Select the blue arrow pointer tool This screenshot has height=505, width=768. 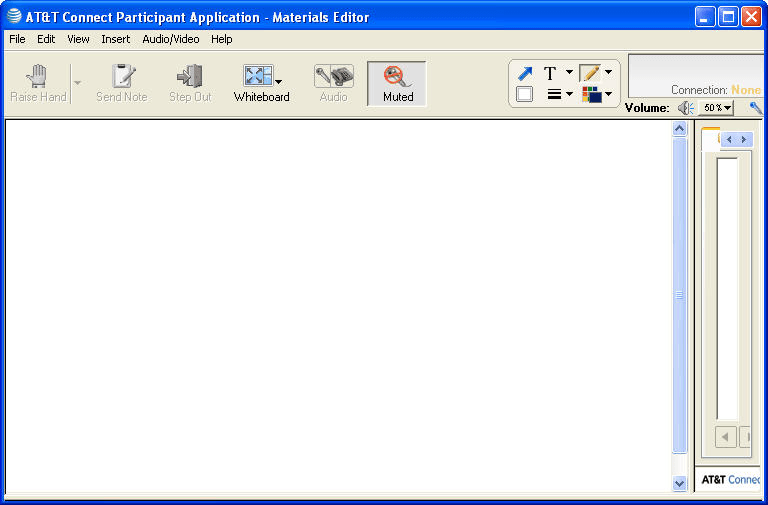(x=525, y=73)
